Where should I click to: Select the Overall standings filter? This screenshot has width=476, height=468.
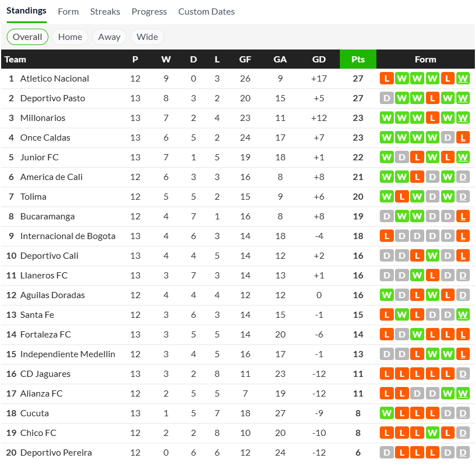(28, 37)
